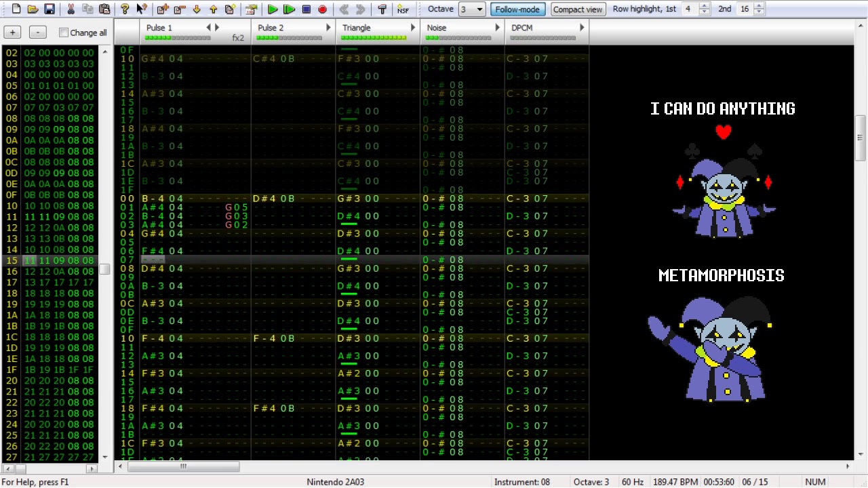Image resolution: width=868 pixels, height=488 pixels.
Task: Decrease 1st row highlight value
Action: tap(704, 12)
